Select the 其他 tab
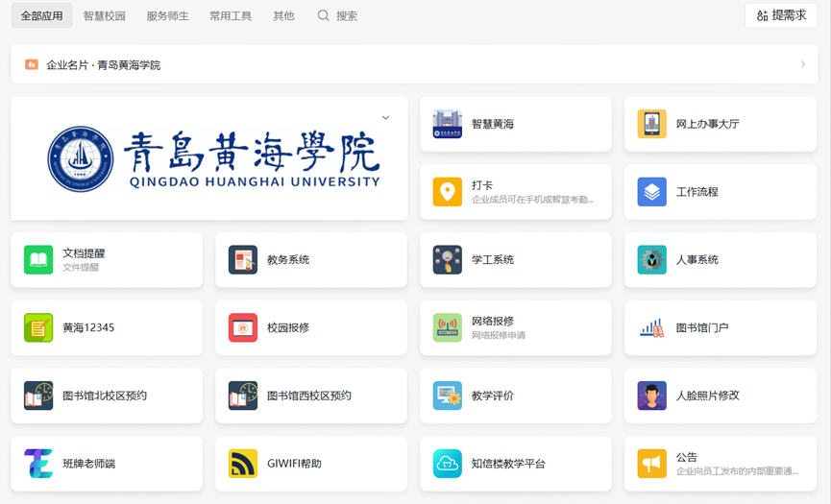The height and width of the screenshot is (504, 831). tap(283, 16)
